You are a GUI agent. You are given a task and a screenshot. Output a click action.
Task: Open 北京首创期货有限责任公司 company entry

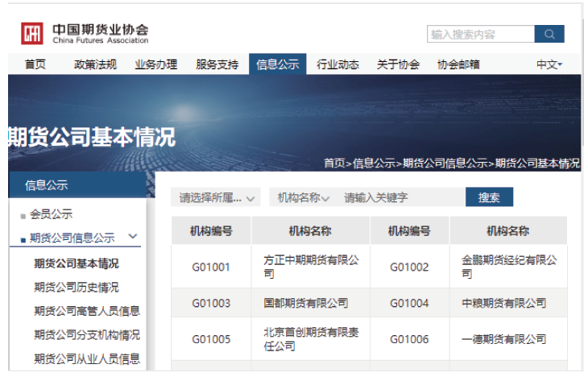pyautogui.click(x=311, y=339)
